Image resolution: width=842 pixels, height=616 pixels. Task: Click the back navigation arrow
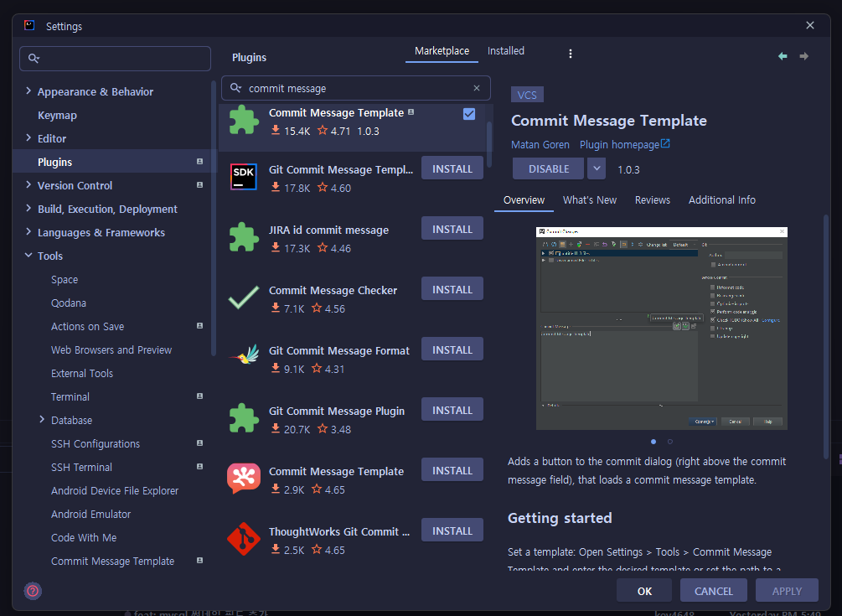783,55
